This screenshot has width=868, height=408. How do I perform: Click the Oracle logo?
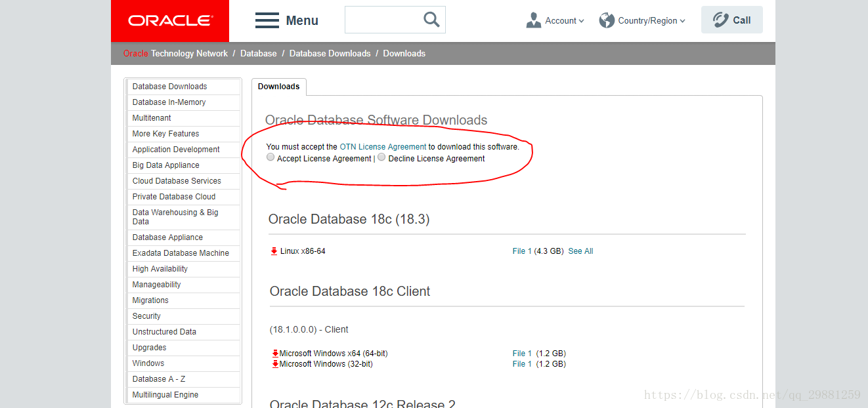pos(170,21)
